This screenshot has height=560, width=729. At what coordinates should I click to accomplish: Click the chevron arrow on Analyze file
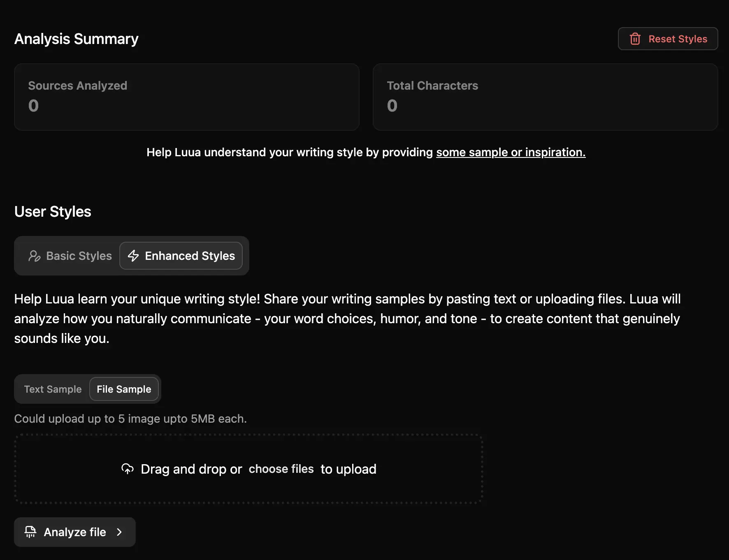119,532
